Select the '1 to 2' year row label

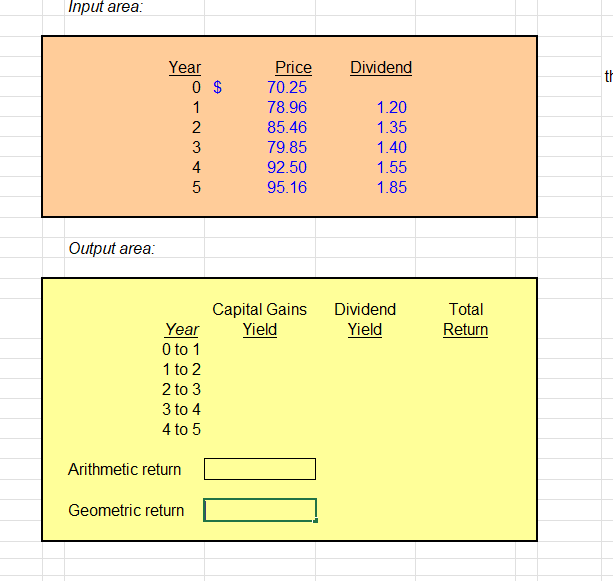181,369
